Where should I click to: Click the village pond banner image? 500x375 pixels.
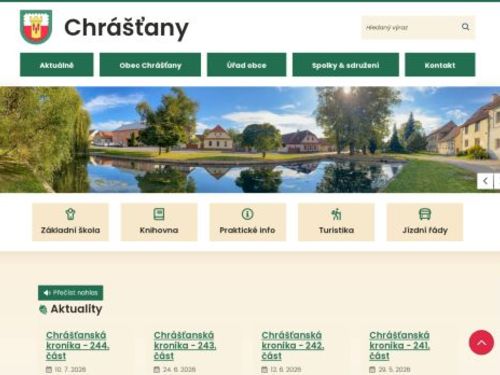pos(250,140)
